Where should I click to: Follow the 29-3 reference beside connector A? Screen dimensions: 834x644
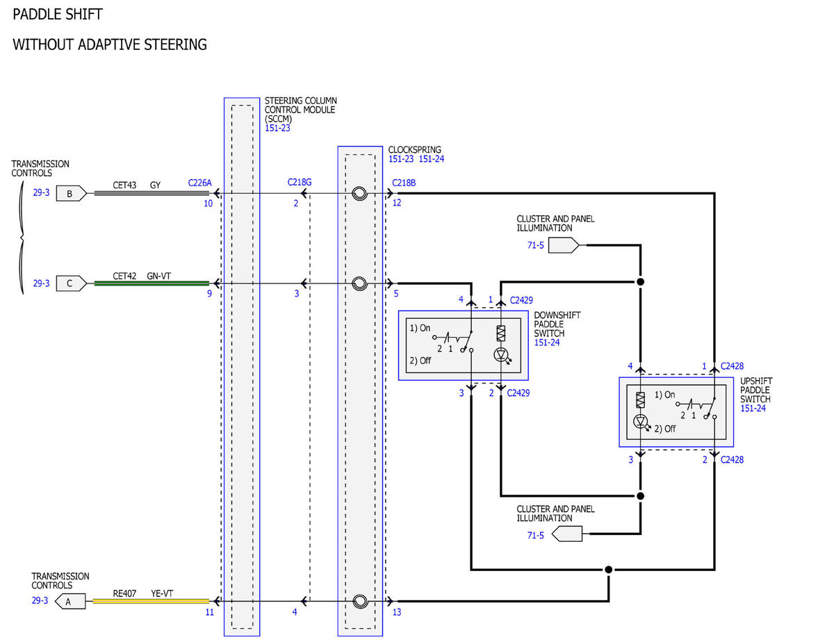(40, 601)
